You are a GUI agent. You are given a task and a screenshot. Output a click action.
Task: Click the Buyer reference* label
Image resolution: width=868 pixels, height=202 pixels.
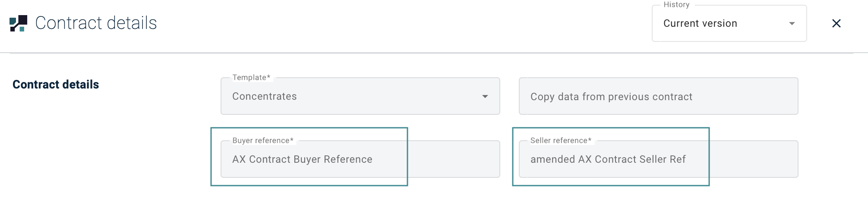262,141
